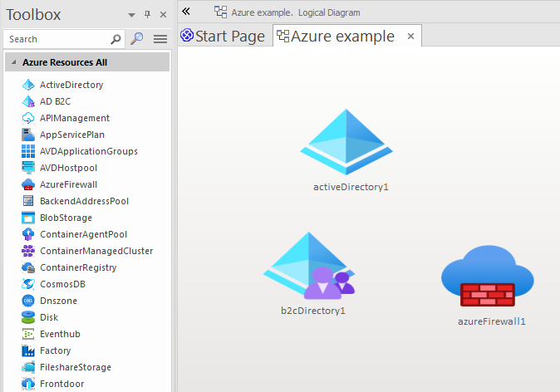Select the Factory icon

[28, 350]
